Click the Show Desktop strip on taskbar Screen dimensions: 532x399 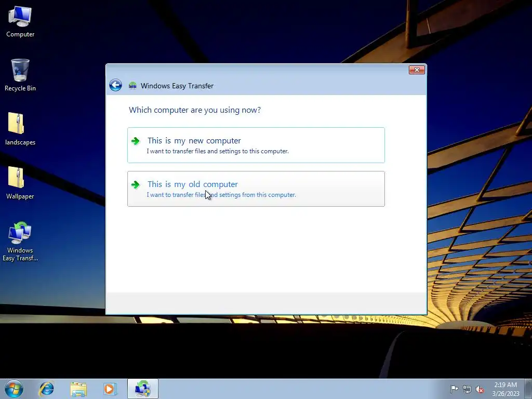tap(528, 389)
